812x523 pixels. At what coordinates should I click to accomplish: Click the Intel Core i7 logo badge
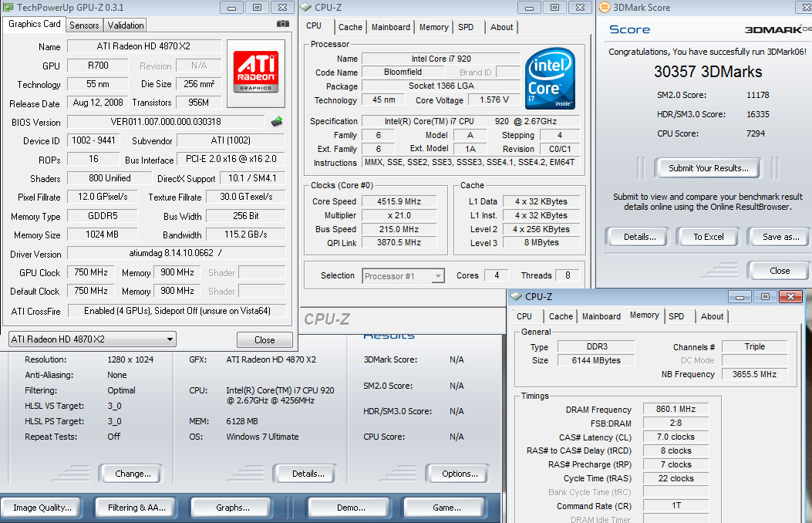pyautogui.click(x=550, y=78)
